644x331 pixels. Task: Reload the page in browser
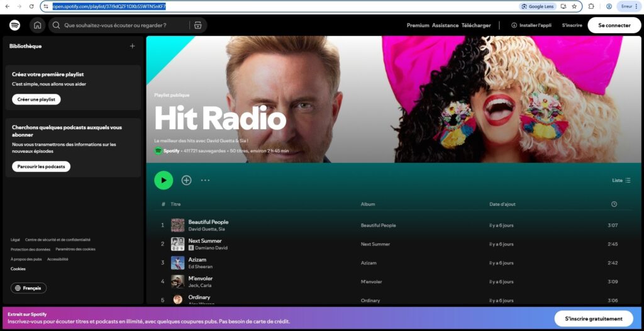pos(31,6)
